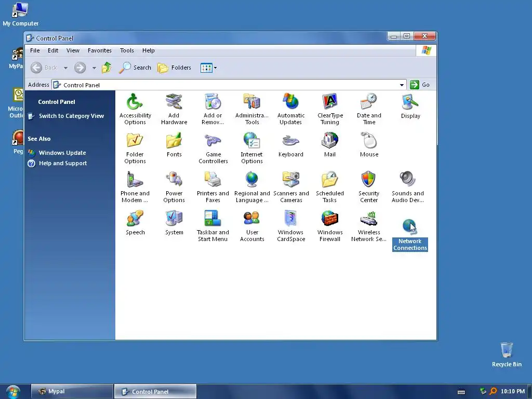The image size is (532, 399).
Task: Select the Keyboard applet icon
Action: (291, 145)
